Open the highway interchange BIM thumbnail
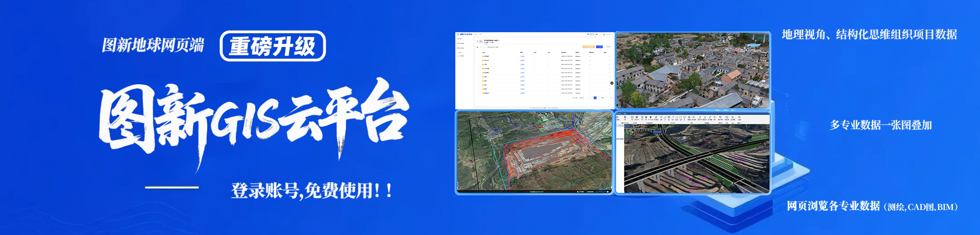Viewport: 980px width, 235px height. coord(693,153)
